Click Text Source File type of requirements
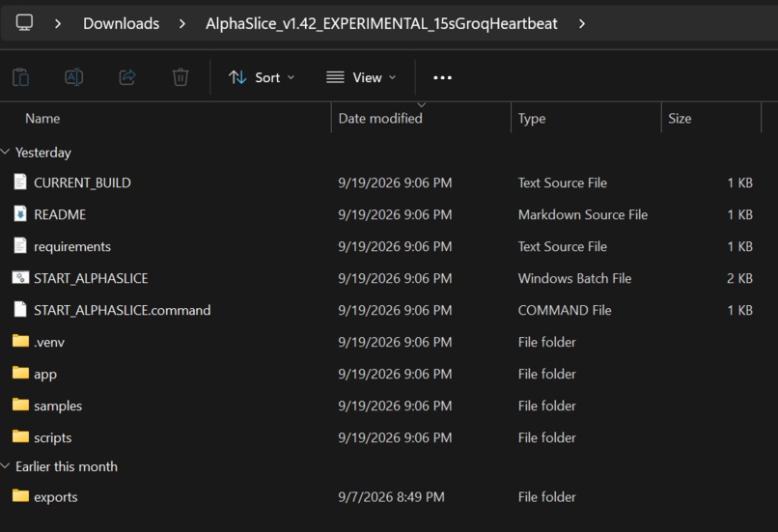The width and height of the screenshot is (778, 532). 562,246
